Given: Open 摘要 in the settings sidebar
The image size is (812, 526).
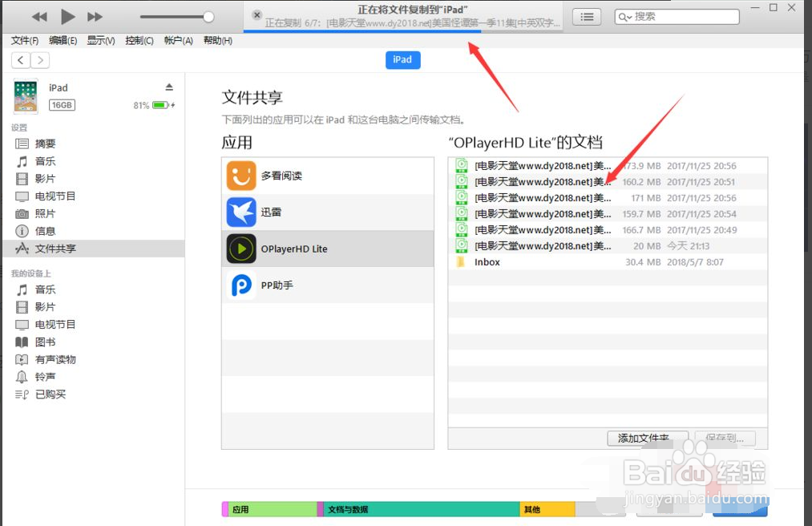Looking at the screenshot, I should (93, 144).
